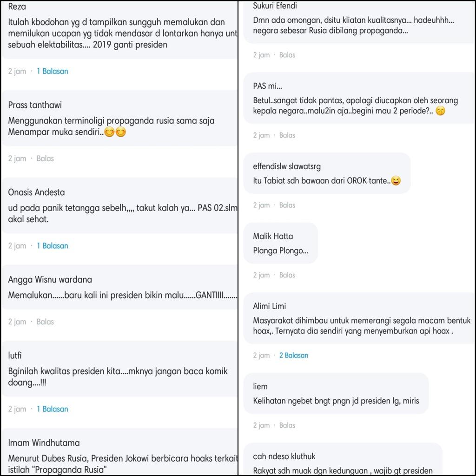The image size is (476, 476).
Task: Select the "Planga Plongo..." comment text
Action: pyautogui.click(x=280, y=251)
